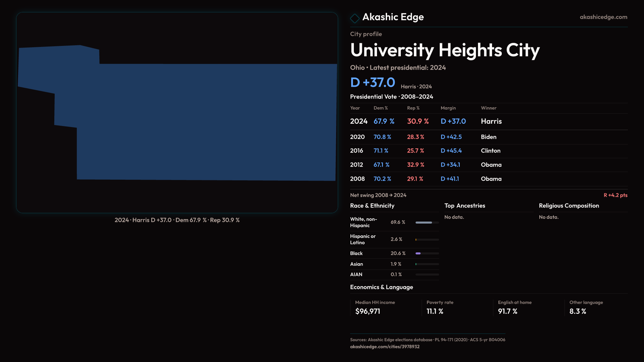Open the akashicedge.com link in header
This screenshot has width=644, height=362.
[x=603, y=17]
